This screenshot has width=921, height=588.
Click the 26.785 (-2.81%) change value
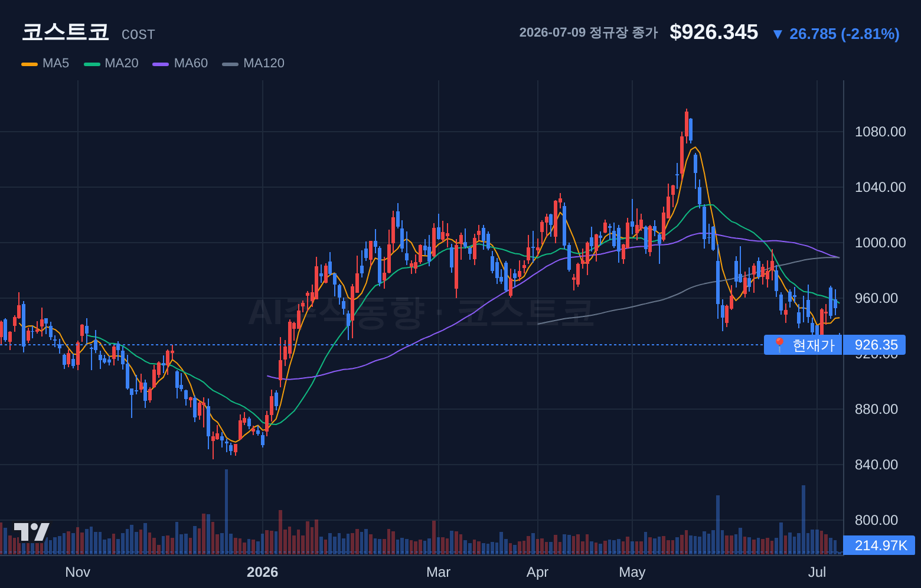tap(844, 34)
